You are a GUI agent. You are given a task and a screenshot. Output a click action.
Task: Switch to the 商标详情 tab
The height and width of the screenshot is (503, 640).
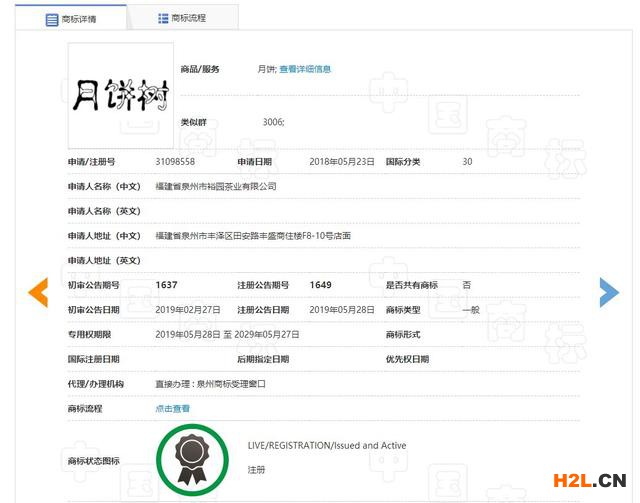point(78,19)
